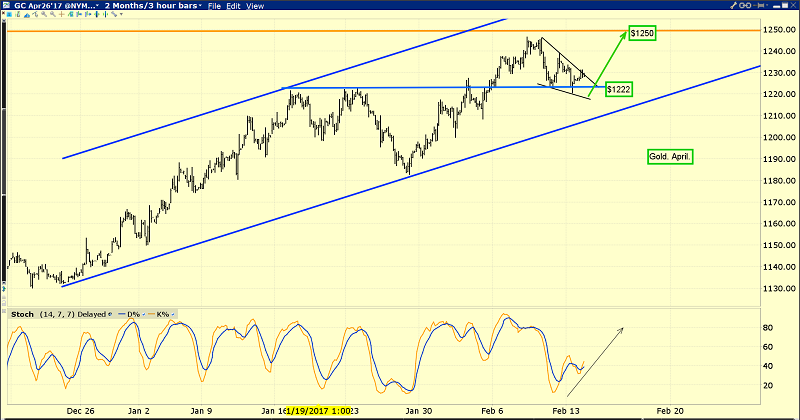Click the second magnifier zoom icon
The image size is (800, 420).
53,14
